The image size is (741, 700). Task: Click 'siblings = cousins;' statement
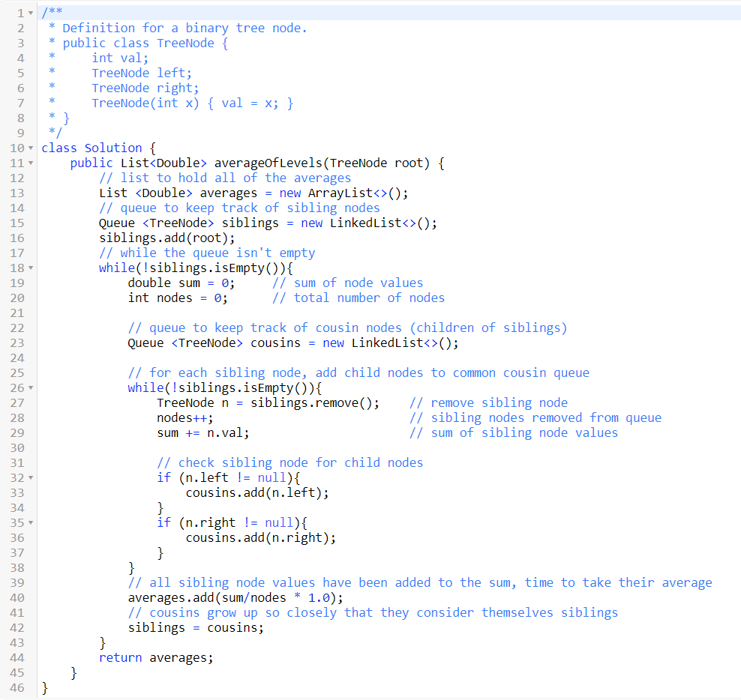click(196, 627)
